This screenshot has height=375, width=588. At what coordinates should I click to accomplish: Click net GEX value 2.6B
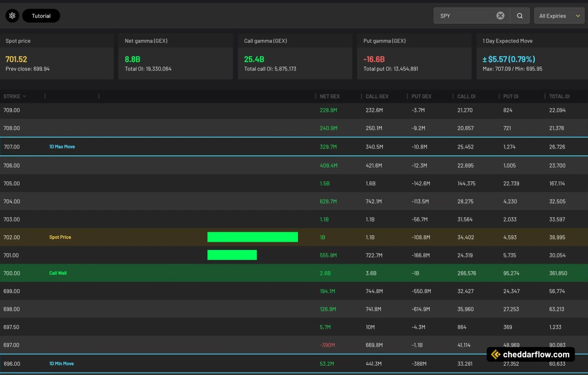(325, 273)
